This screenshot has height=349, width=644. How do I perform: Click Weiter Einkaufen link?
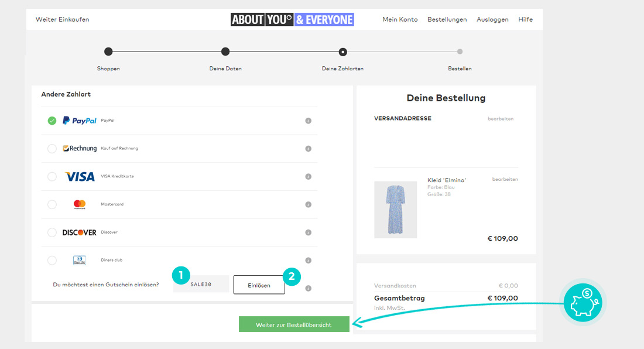click(x=63, y=19)
